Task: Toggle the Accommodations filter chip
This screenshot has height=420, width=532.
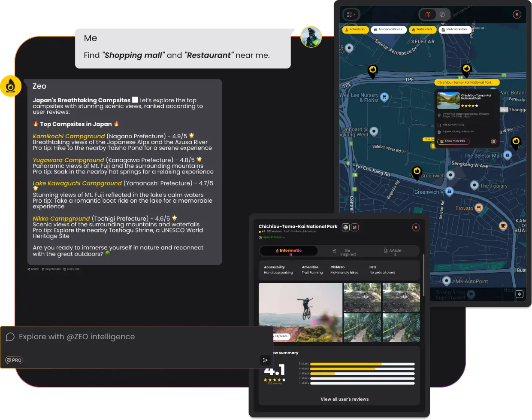Action: click(x=388, y=30)
